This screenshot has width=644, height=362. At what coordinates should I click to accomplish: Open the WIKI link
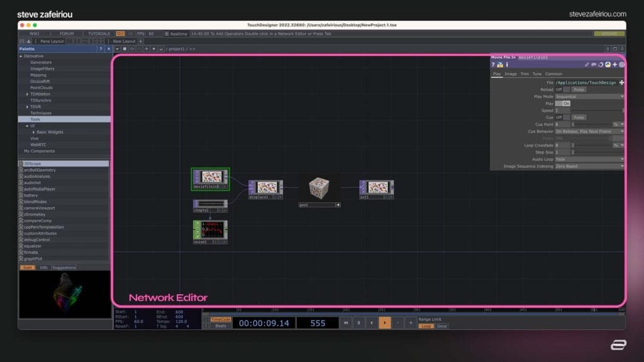coord(35,34)
